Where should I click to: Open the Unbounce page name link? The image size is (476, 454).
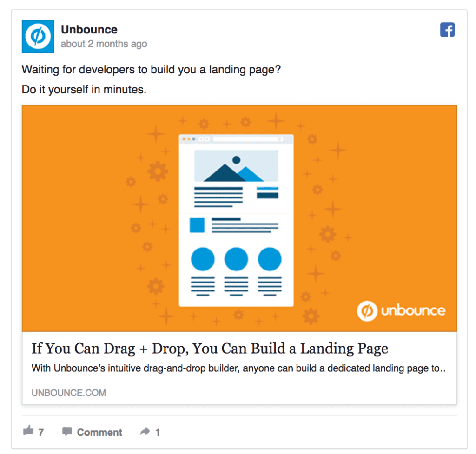89,29
